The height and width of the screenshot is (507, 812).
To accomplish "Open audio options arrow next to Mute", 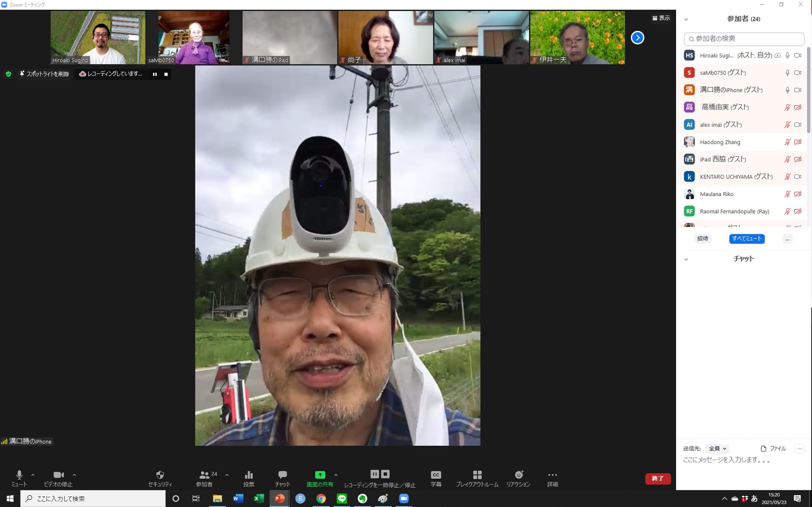I will pos(33,475).
